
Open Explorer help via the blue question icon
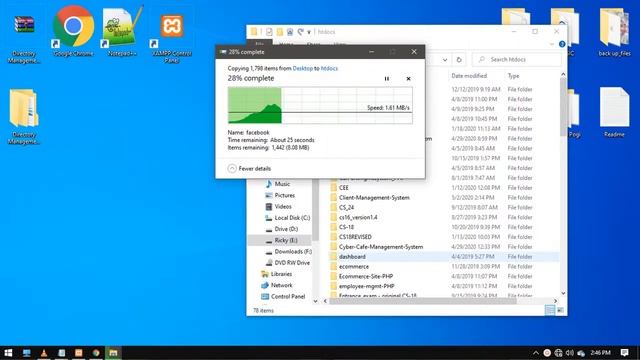click(x=562, y=44)
